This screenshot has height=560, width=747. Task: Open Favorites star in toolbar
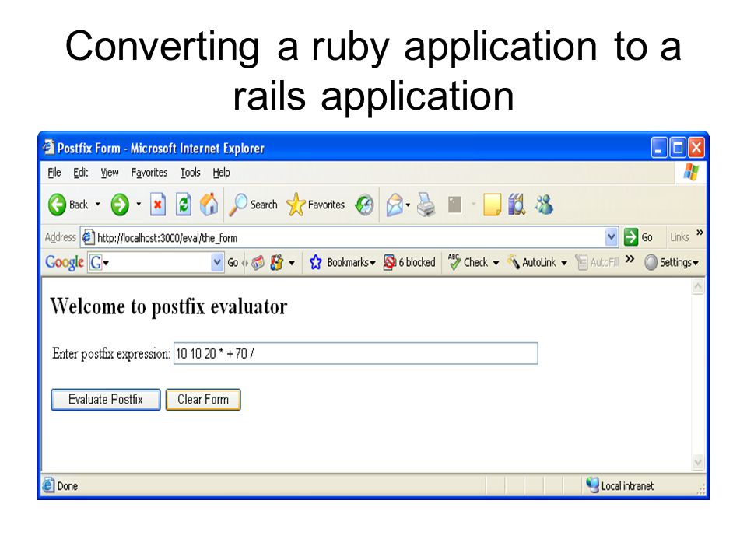pyautogui.click(x=296, y=205)
